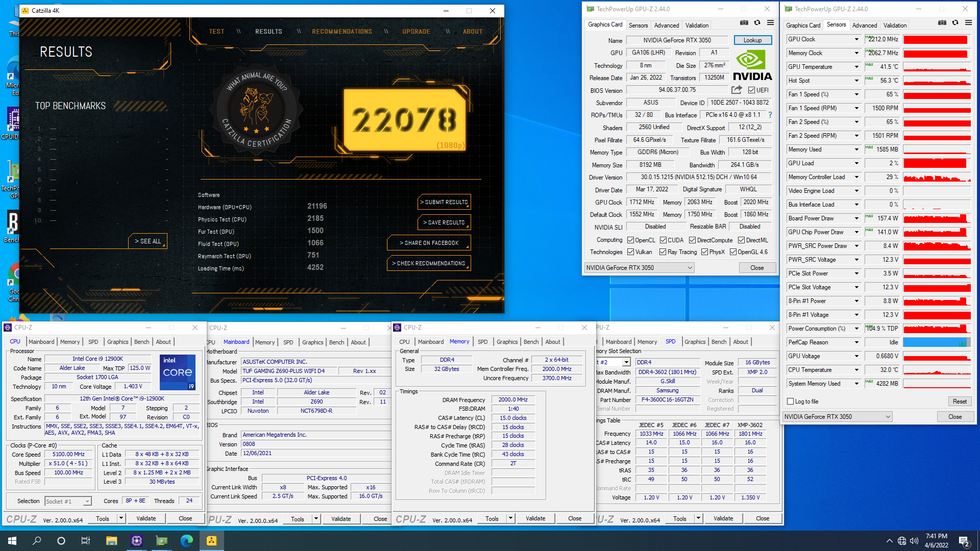Toggle the Ray Tracing checkbox
The image size is (980, 551).
point(663,252)
